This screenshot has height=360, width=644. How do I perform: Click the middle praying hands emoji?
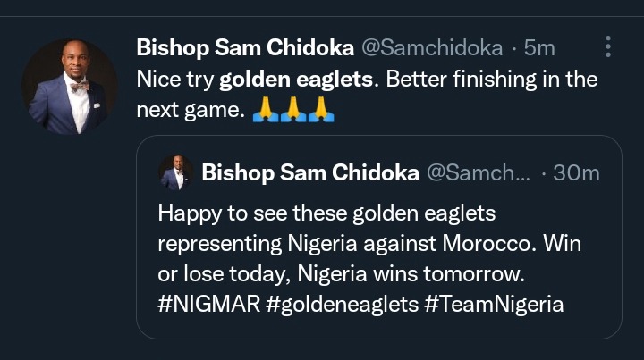pyautogui.click(x=292, y=111)
